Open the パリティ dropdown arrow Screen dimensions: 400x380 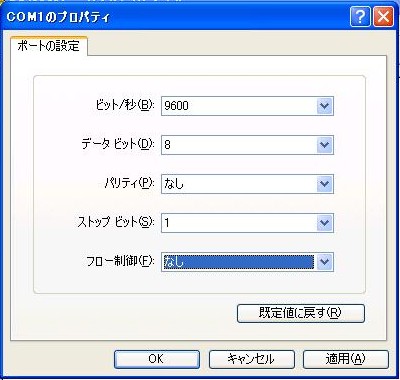(x=324, y=184)
